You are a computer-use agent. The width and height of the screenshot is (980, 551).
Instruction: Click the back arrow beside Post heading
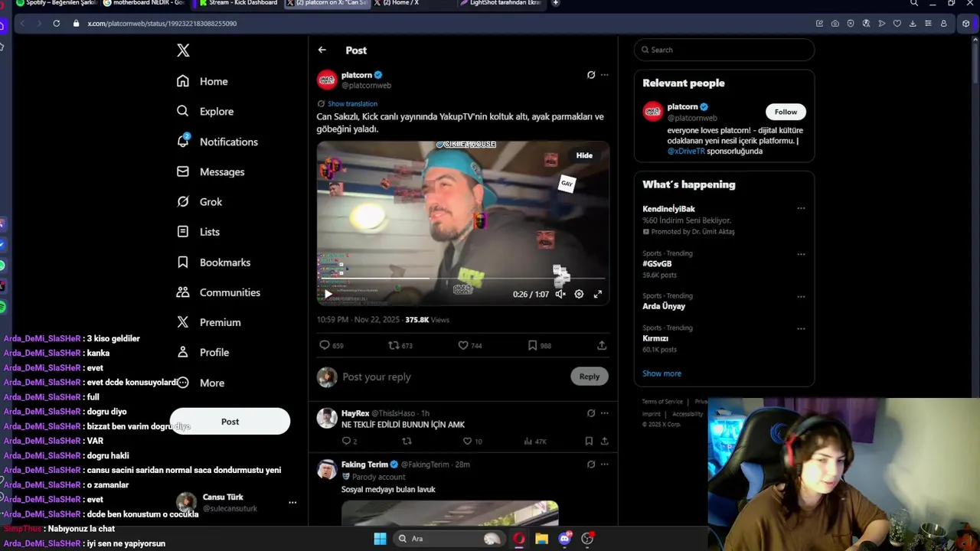click(x=322, y=50)
